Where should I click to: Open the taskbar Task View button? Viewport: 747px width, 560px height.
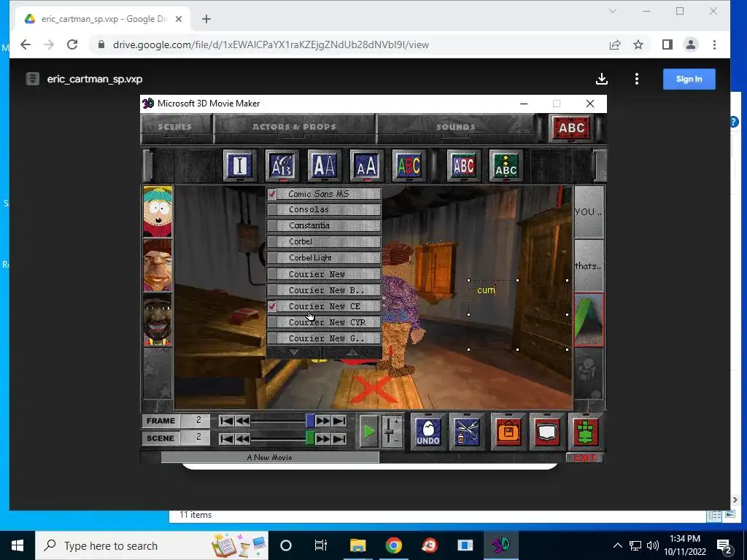pos(321,545)
